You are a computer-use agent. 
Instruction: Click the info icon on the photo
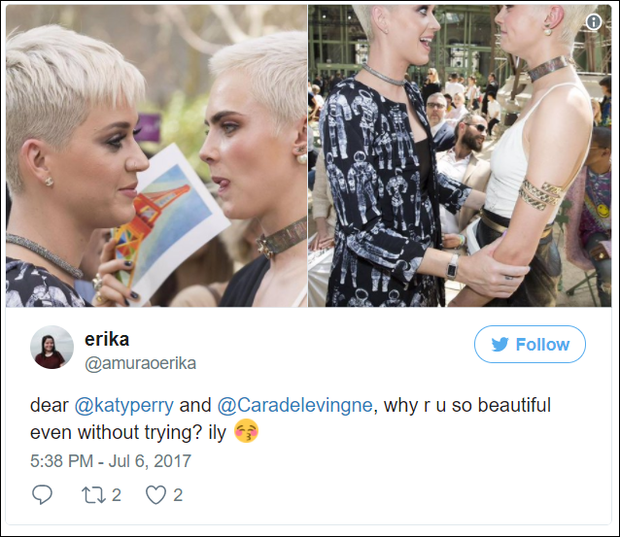[594, 22]
